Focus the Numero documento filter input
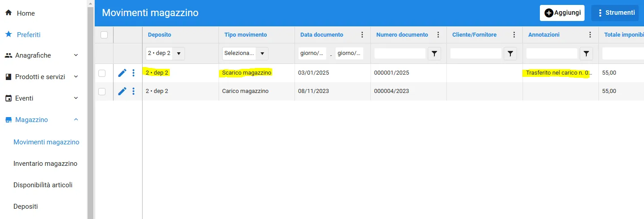Viewport: 644px width, 219px height. (400, 54)
